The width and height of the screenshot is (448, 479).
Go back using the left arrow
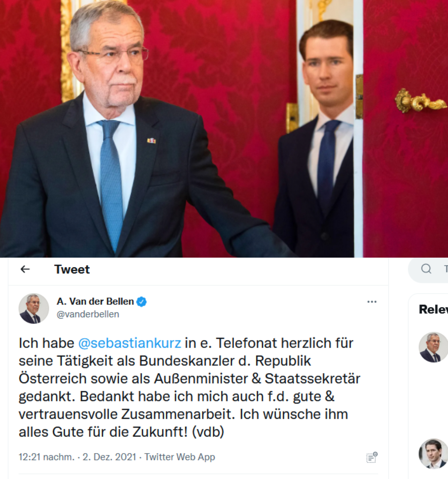[25, 269]
